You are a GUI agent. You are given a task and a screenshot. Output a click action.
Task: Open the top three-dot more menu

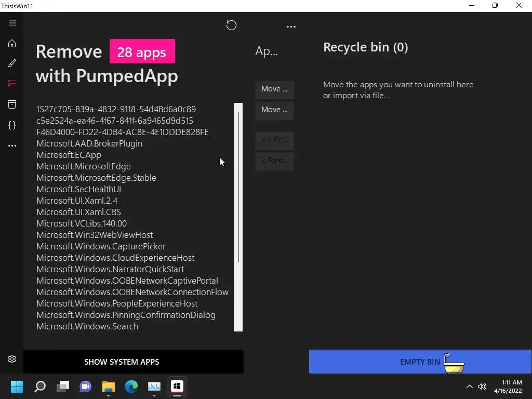291,26
